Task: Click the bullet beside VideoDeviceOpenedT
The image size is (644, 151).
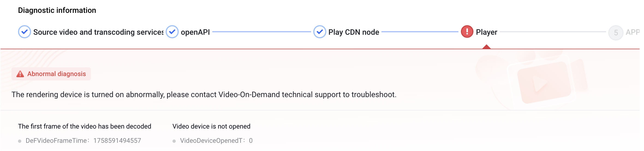Action: 174,141
